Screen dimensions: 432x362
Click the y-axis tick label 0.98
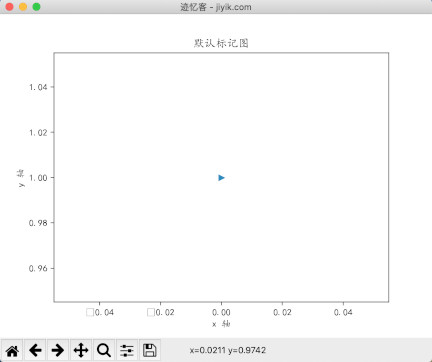tap(38, 223)
